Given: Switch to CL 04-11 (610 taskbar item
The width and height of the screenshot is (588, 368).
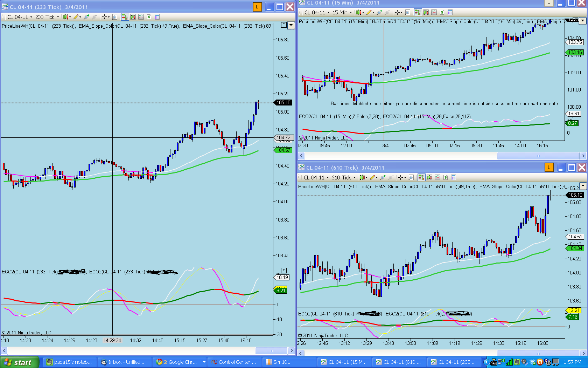Looking at the screenshot, I should click(x=399, y=362).
